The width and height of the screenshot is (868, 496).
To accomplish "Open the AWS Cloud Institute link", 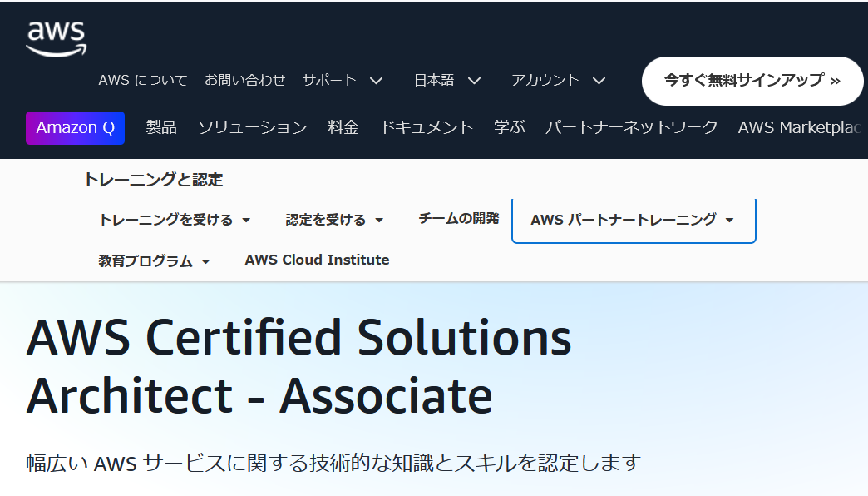I will coord(318,260).
